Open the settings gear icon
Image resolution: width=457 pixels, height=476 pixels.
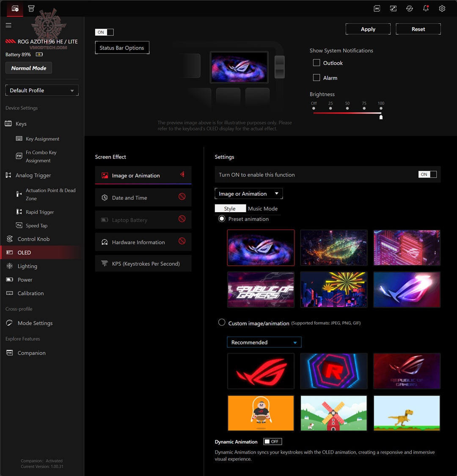(x=442, y=8)
